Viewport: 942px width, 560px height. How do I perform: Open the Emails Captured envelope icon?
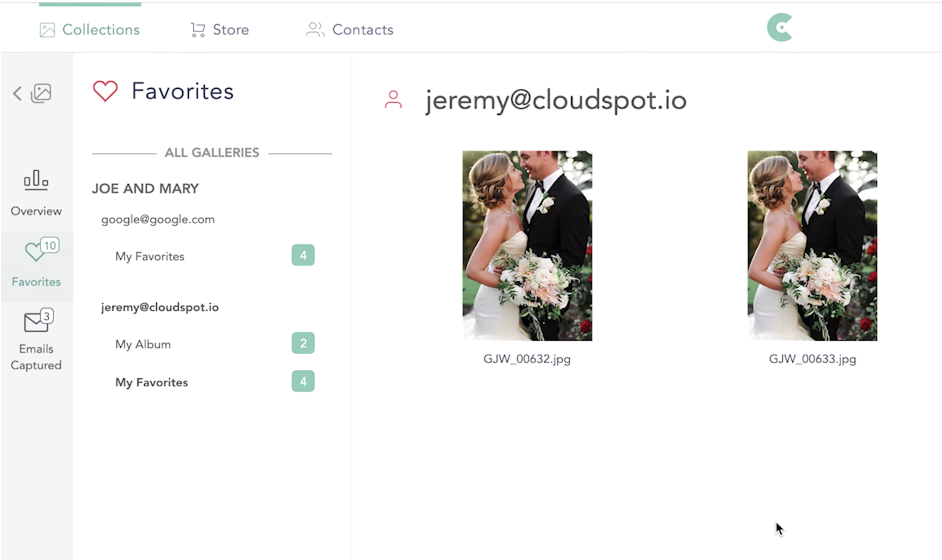tap(39, 320)
